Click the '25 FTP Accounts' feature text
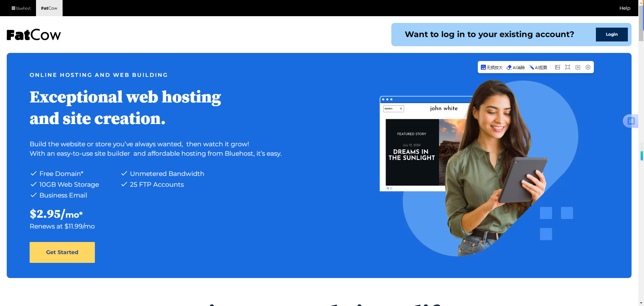The image size is (644, 306). [x=157, y=184]
